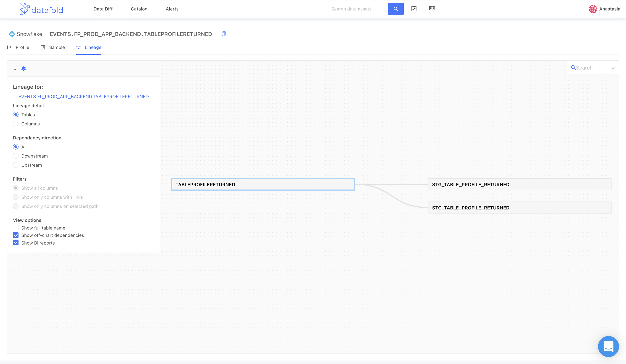Viewport: 626px width, 364px height.
Task: Click the Profile tab chart icon
Action: 9,47
